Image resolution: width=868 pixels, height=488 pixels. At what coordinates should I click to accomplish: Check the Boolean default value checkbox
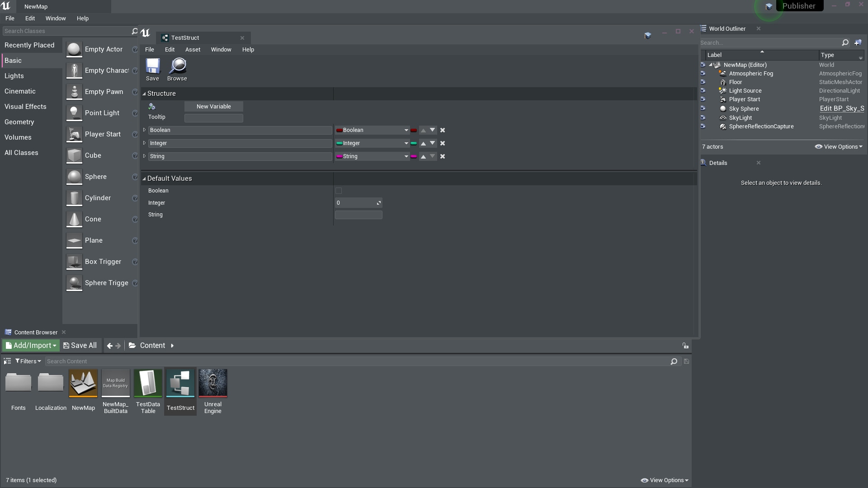339,191
